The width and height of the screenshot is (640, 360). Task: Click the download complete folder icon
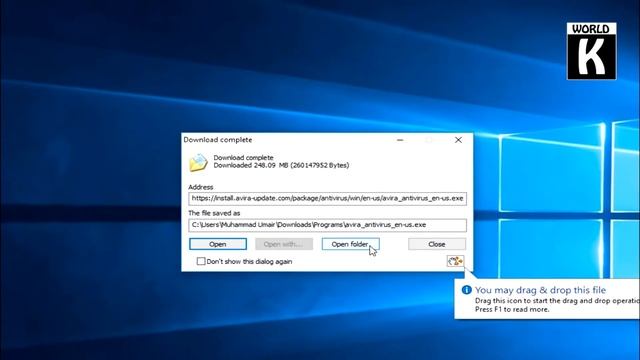198,162
